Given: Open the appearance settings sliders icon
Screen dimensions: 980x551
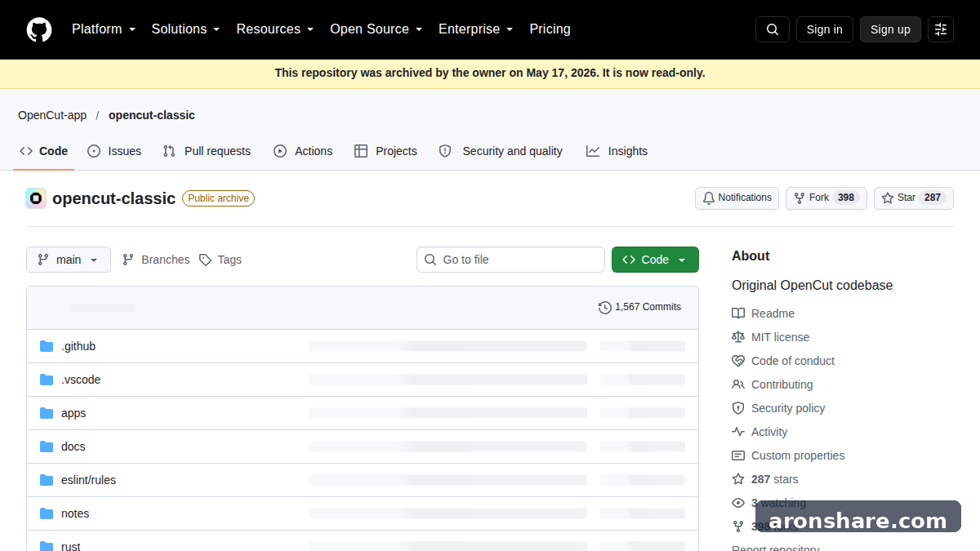Looking at the screenshot, I should [x=941, y=29].
